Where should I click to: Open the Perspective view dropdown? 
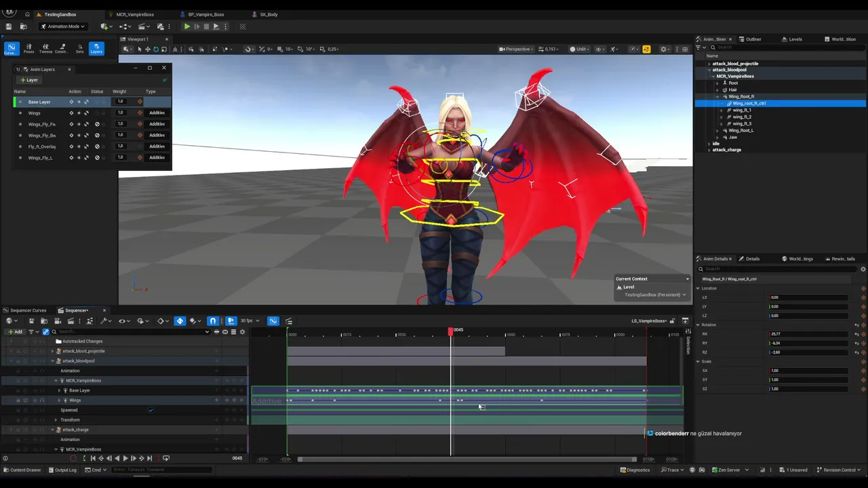coord(517,49)
